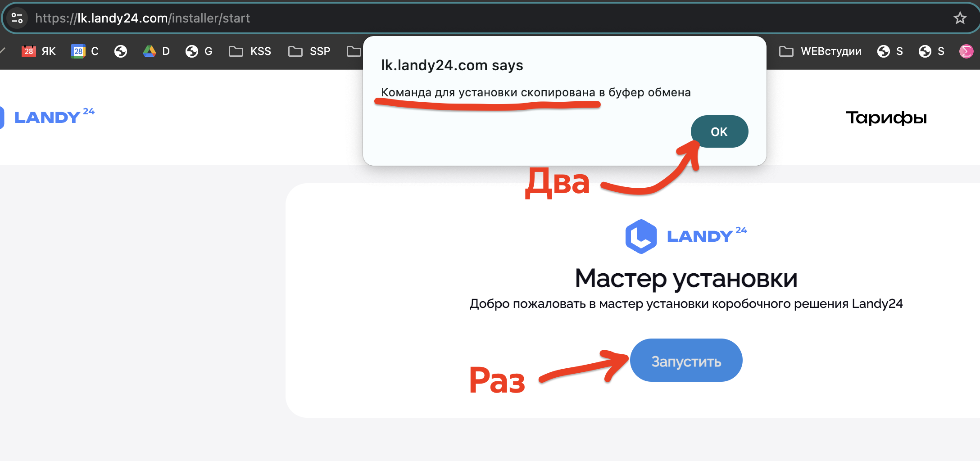Click the unlabeled globe bookmark icon
Viewport: 980px width, 461px height.
click(120, 51)
